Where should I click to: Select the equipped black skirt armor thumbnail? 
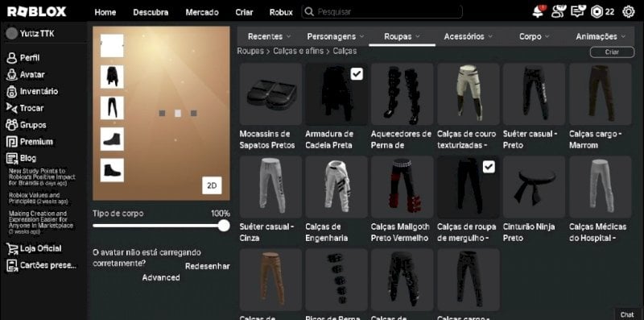pos(112,77)
